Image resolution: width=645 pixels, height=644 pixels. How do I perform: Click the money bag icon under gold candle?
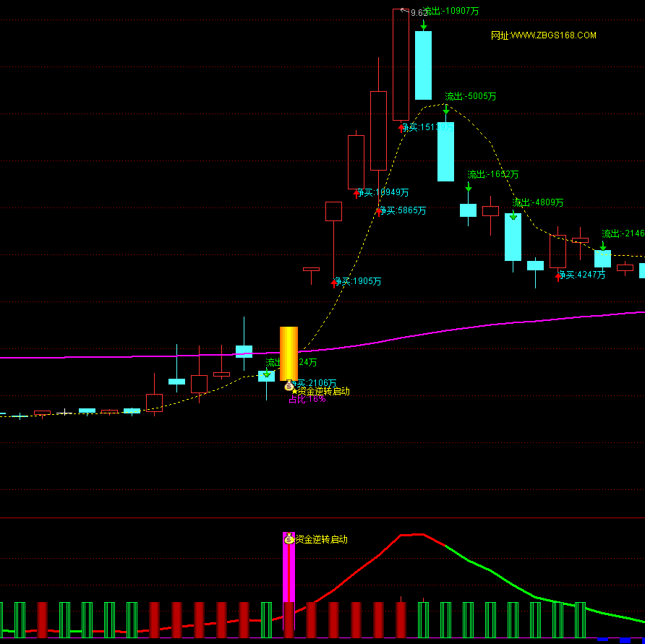289,387
